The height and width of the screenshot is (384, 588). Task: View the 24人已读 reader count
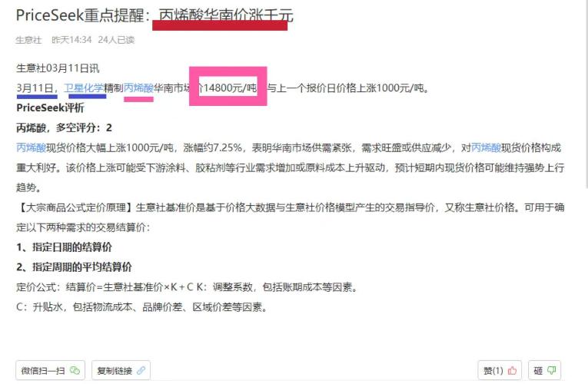pos(116,40)
